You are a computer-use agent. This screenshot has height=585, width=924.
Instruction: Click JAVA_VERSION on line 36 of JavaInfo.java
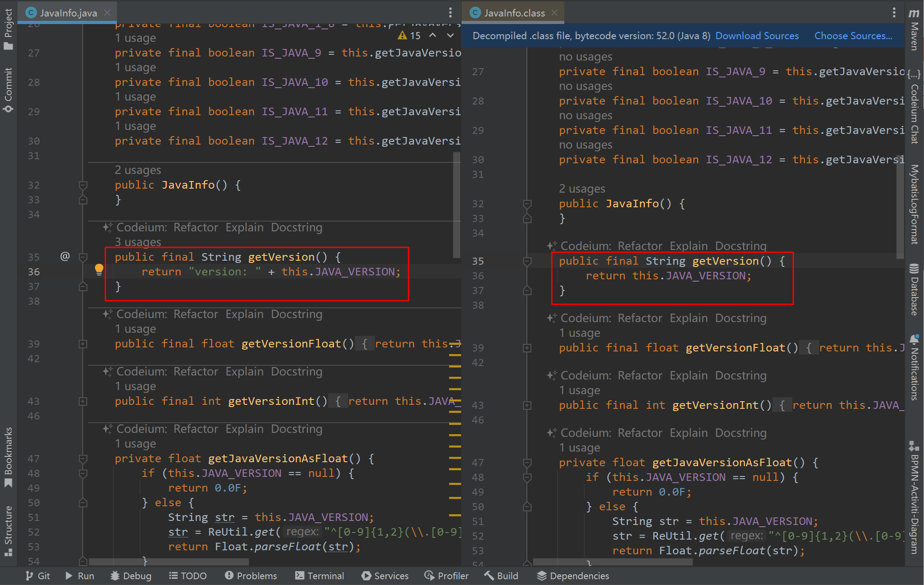pos(355,271)
